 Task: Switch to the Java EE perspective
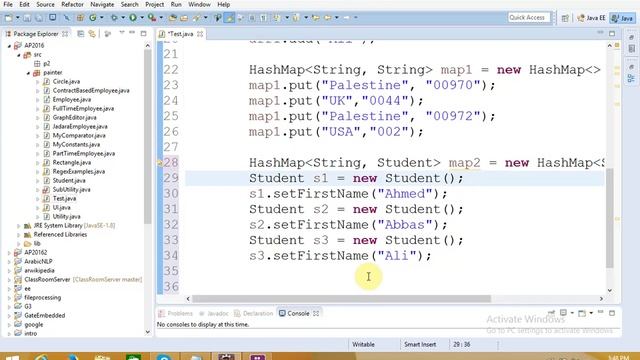pyautogui.click(x=591, y=18)
